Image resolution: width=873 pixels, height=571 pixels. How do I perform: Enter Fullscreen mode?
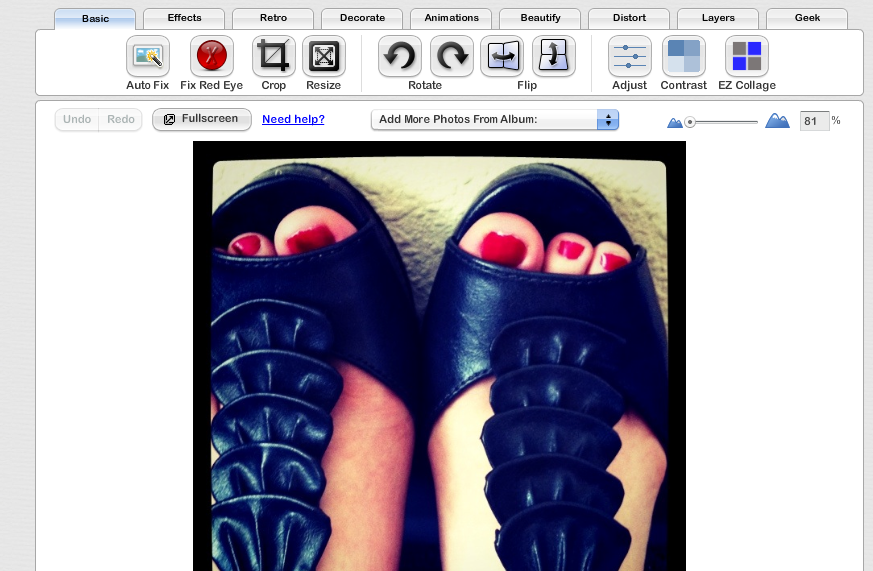(x=202, y=119)
